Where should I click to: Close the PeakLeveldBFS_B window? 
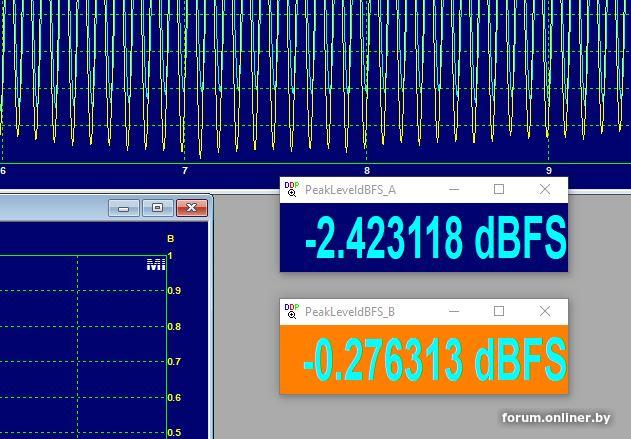[x=545, y=311]
